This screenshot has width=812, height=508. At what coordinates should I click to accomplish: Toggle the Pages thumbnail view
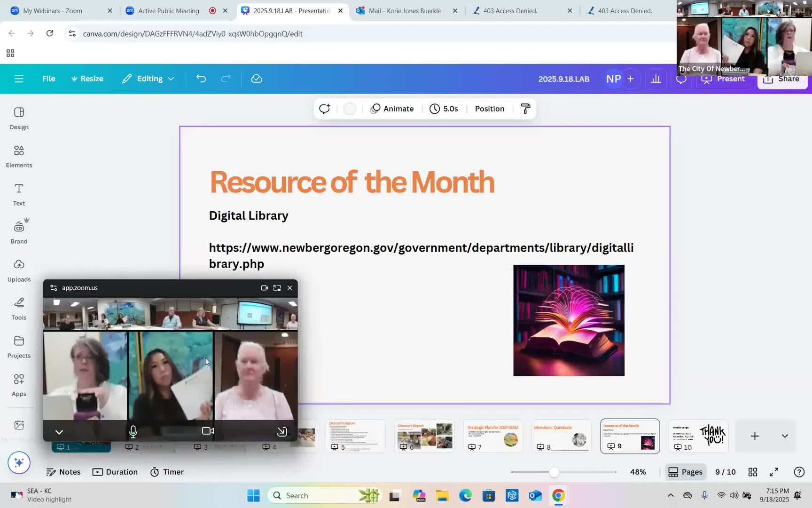click(685, 472)
